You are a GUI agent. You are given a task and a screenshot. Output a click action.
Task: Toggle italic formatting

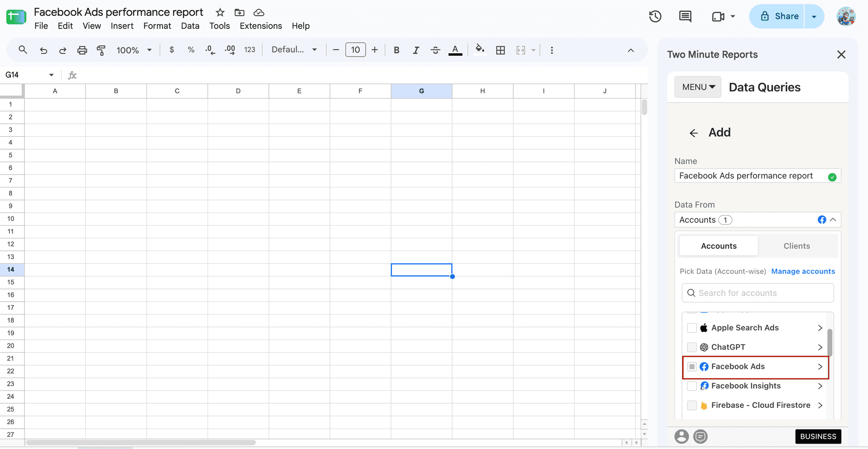click(416, 50)
